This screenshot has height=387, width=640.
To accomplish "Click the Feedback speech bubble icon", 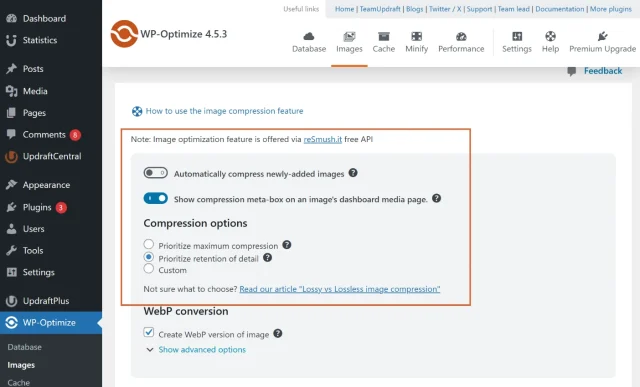I will coord(571,71).
